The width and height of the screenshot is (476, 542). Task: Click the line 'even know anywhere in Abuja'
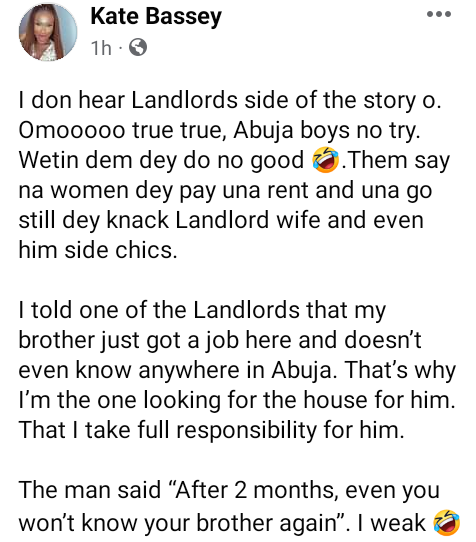coord(237,370)
